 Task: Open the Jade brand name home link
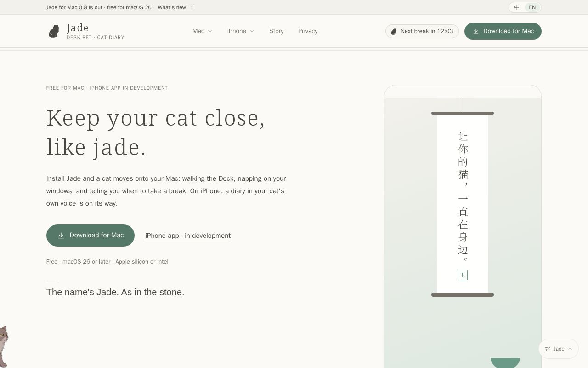[x=78, y=28]
